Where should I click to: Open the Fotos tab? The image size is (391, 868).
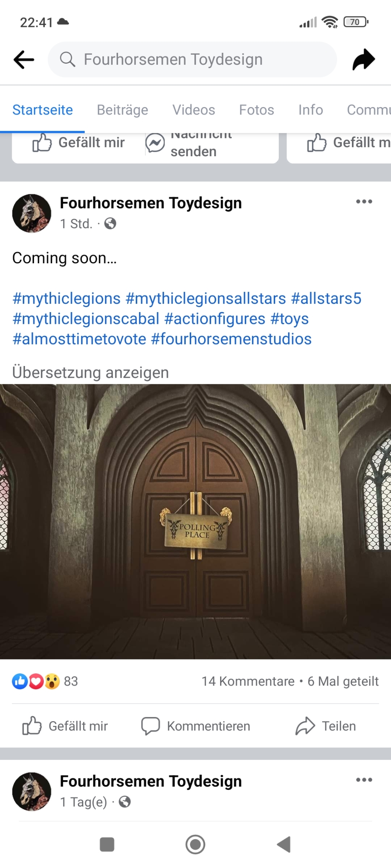256,110
